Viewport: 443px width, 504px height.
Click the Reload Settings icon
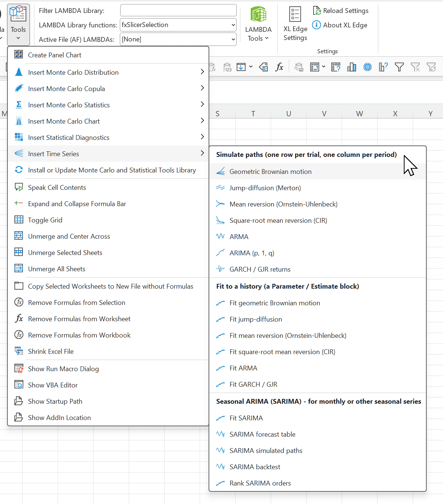[317, 11]
